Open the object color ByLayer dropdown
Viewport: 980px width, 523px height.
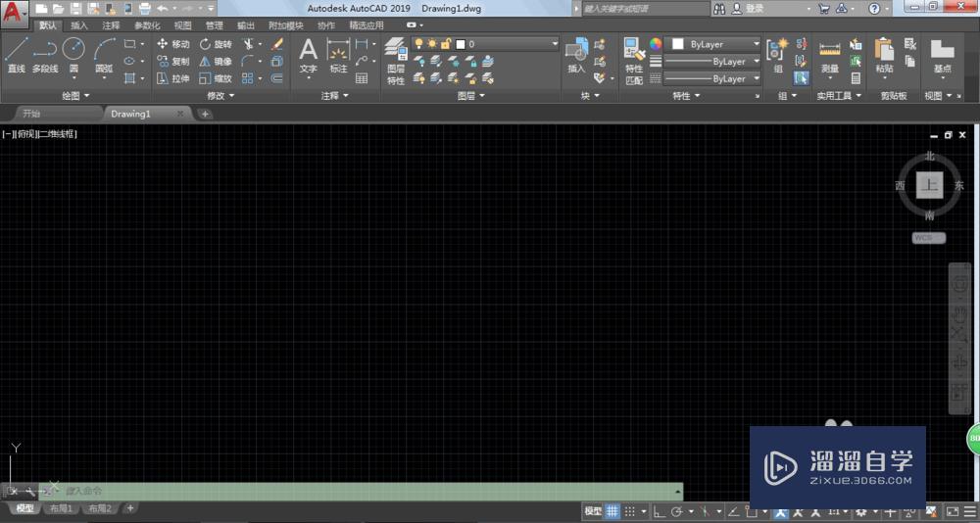point(713,44)
